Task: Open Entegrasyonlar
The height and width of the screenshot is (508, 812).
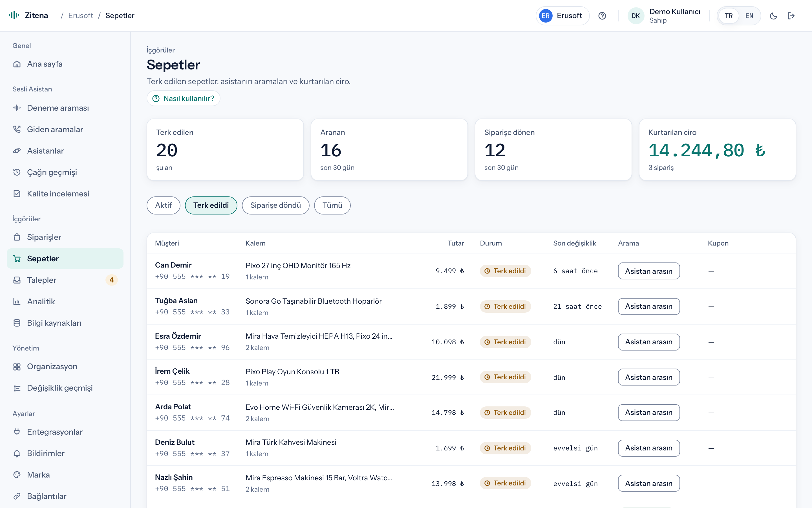Action: point(65,432)
